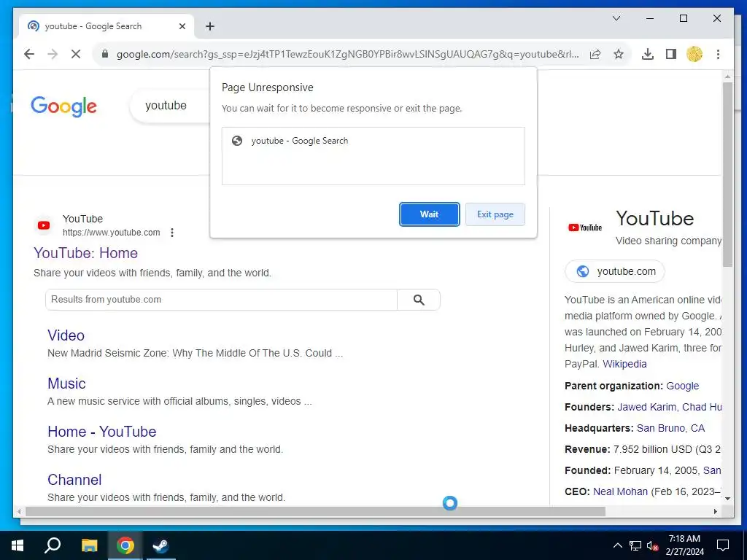Click the vertical scrollbar thumb
The image size is (747, 560).
click(x=727, y=174)
